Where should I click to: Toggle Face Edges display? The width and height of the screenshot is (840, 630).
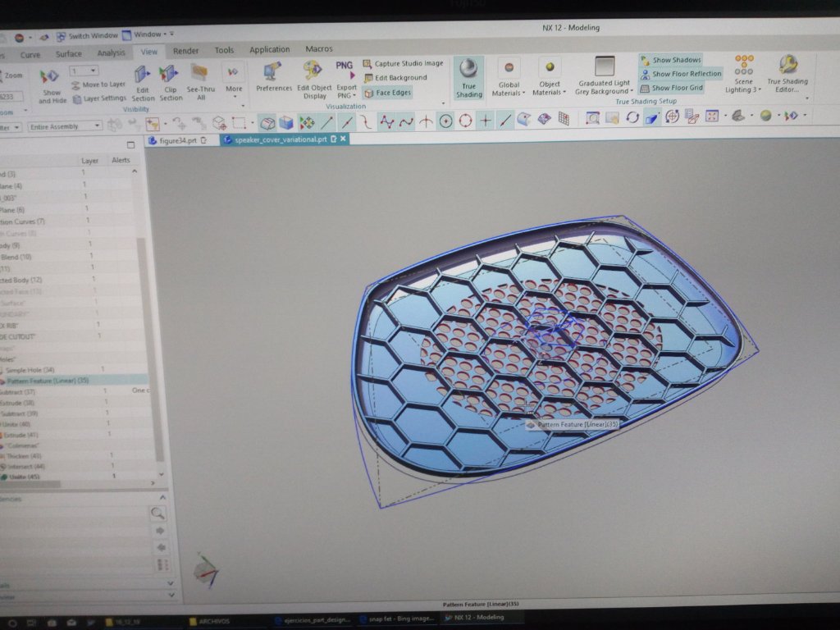click(387, 93)
